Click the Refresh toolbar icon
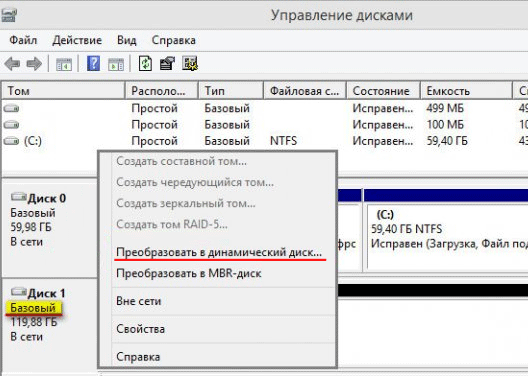The width and height of the screenshot is (528, 376). (x=145, y=63)
